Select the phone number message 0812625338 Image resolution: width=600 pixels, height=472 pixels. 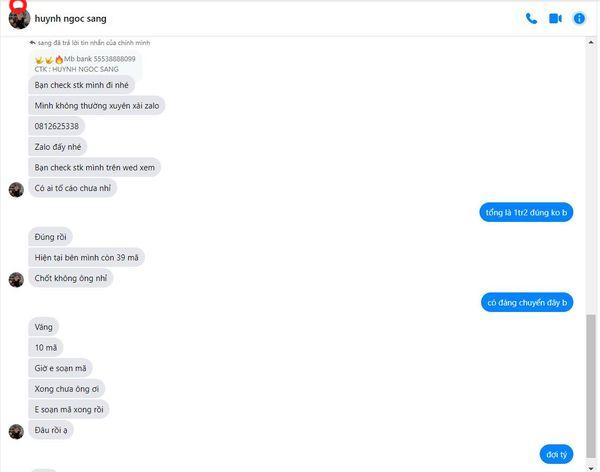click(57, 126)
